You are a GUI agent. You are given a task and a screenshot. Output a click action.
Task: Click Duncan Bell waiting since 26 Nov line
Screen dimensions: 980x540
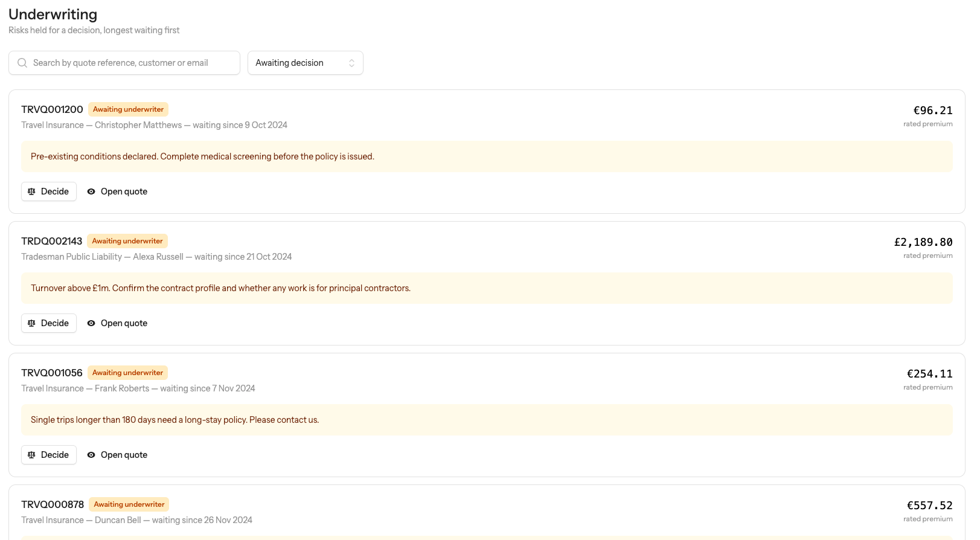click(x=136, y=520)
